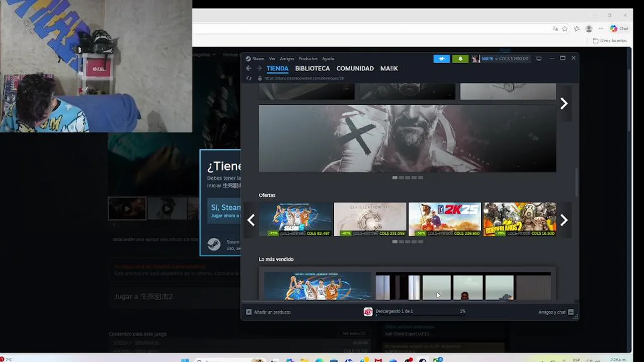Select second video thumbnail on browser page
The height and width of the screenshot is (362, 644).
(167, 208)
